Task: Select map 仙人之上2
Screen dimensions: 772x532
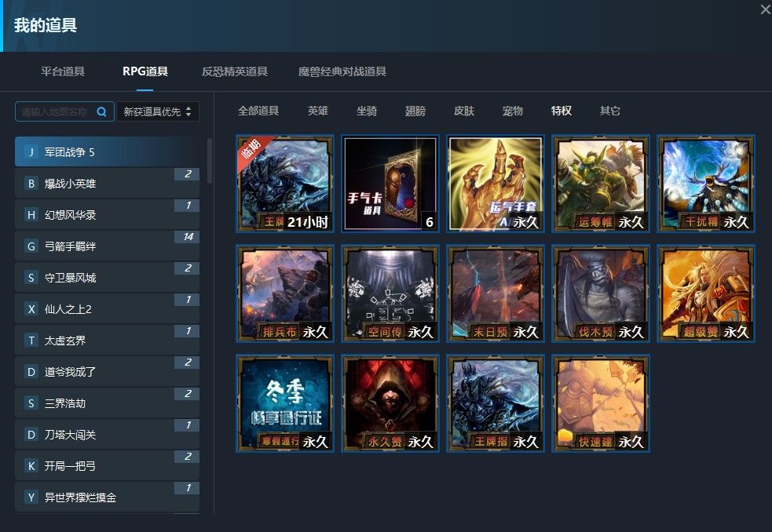Action: pos(107,309)
